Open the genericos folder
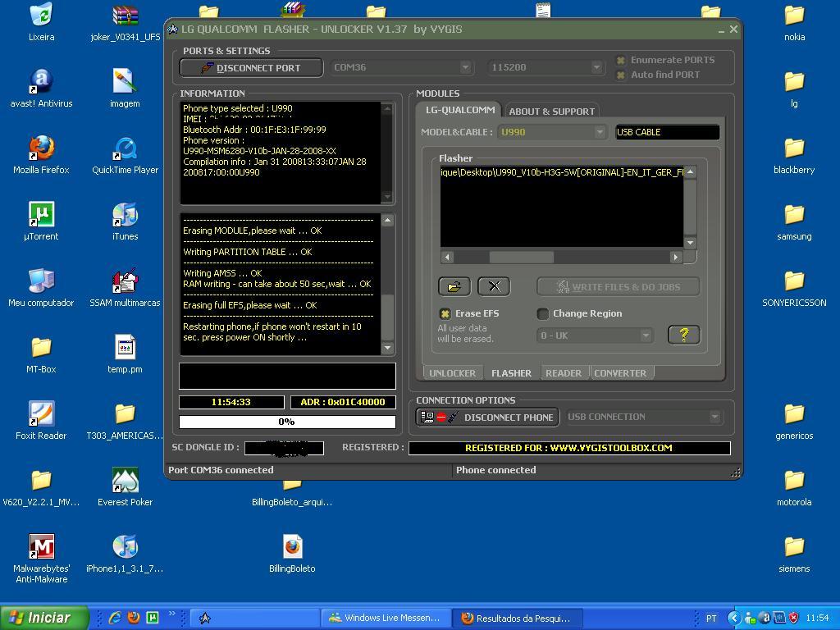The width and height of the screenshot is (840, 630). click(x=794, y=413)
